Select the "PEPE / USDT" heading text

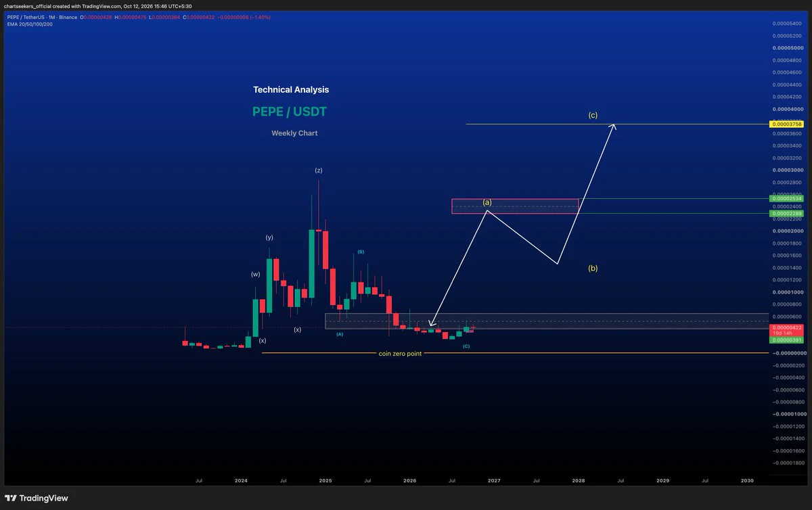(290, 111)
